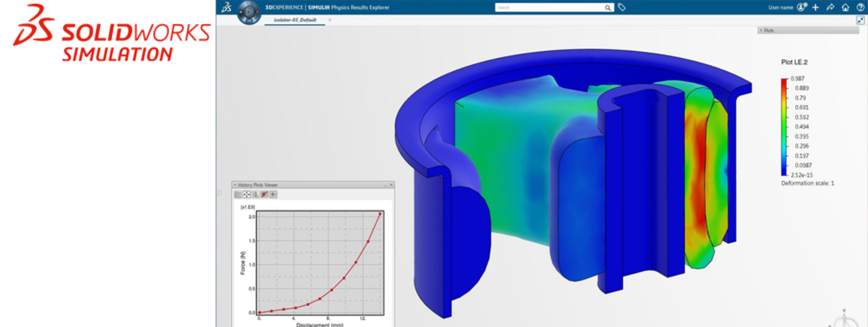Click the 3DS compass play button
Viewport: 868px width, 327px height.
point(249,12)
